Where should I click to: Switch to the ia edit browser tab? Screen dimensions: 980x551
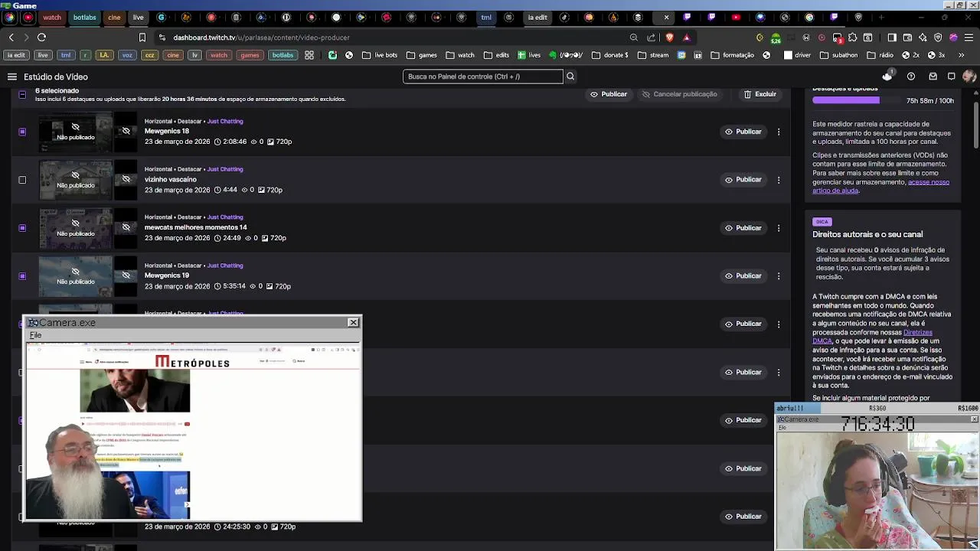pyautogui.click(x=537, y=17)
